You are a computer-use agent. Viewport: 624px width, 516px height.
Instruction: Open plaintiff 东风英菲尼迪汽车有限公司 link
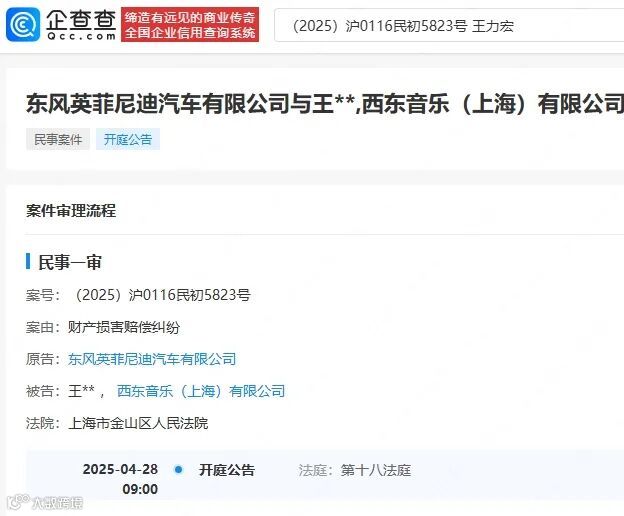(x=152, y=359)
